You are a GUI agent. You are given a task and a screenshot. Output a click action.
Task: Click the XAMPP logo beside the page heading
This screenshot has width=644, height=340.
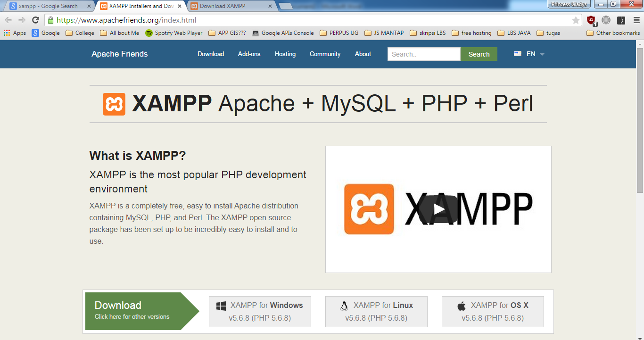click(113, 103)
